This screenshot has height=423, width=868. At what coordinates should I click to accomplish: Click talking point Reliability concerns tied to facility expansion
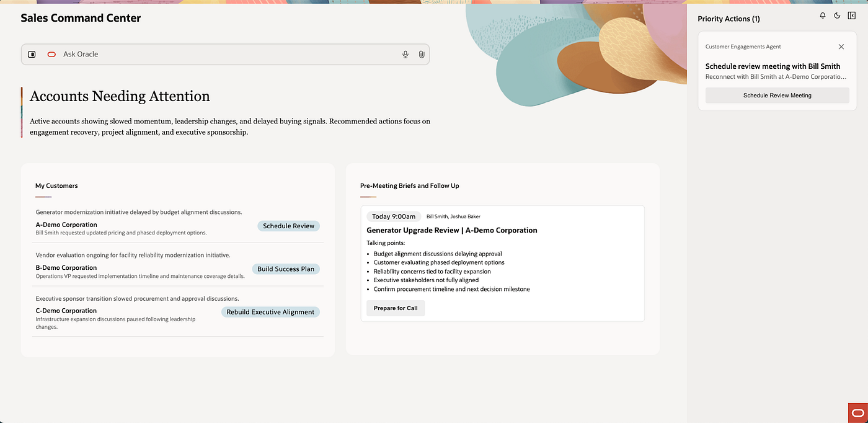pyautogui.click(x=432, y=271)
